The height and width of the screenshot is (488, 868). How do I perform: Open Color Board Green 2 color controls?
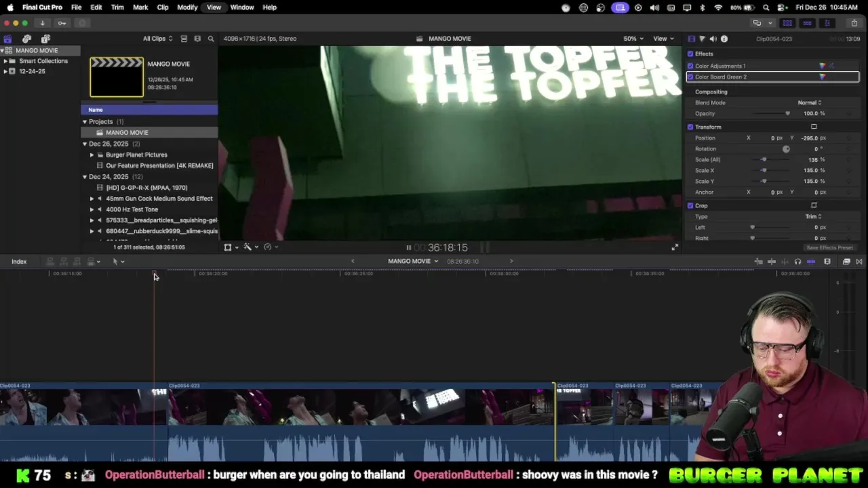point(823,77)
